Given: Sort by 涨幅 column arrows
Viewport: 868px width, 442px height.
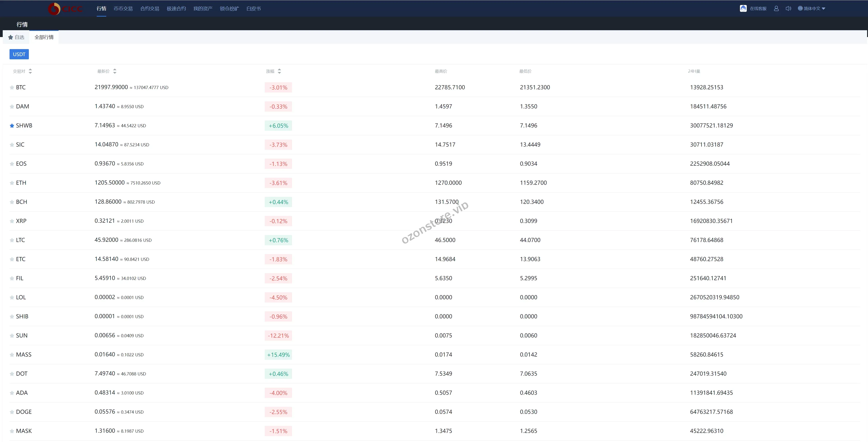Looking at the screenshot, I should pyautogui.click(x=279, y=71).
